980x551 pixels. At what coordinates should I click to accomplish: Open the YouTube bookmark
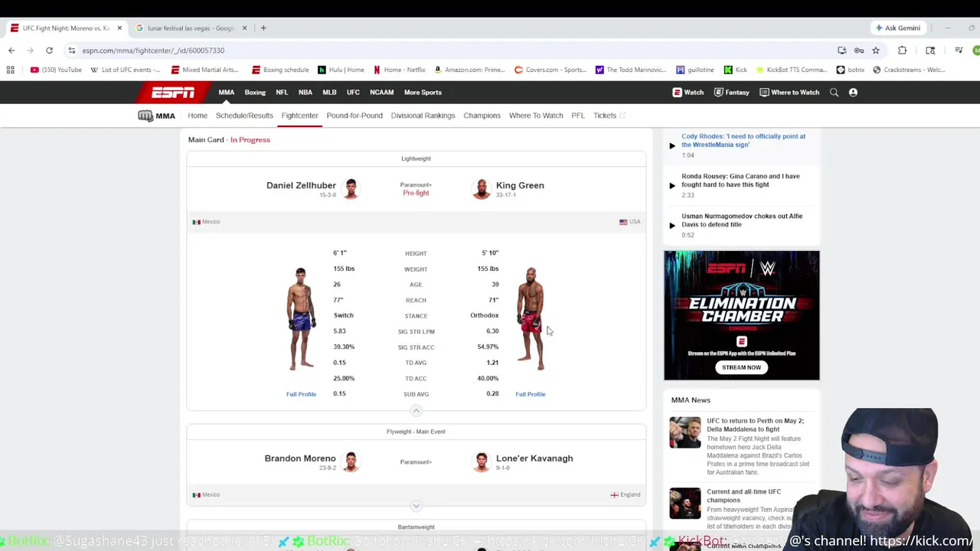pyautogui.click(x=56, y=70)
